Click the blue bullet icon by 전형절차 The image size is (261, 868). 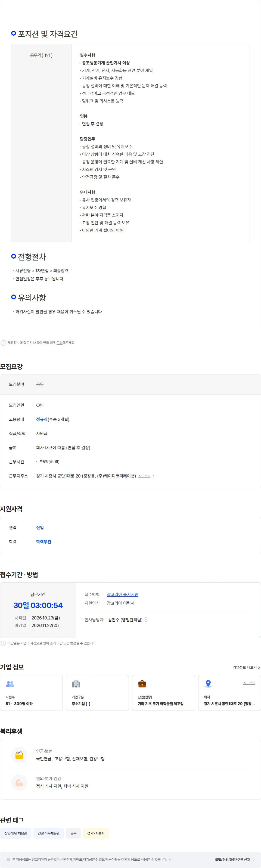point(14,256)
